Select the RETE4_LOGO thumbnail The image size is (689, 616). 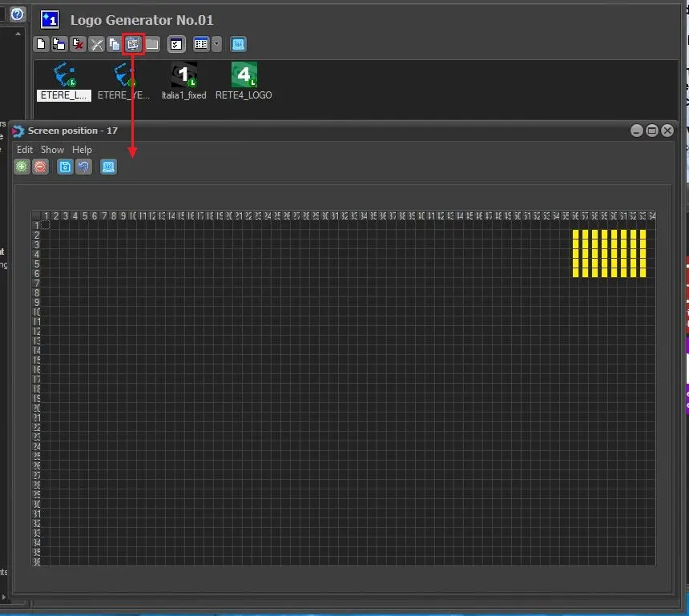pyautogui.click(x=244, y=76)
